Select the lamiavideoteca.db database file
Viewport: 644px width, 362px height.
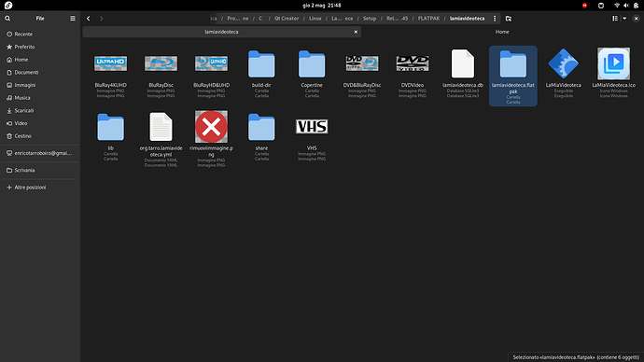462,73
